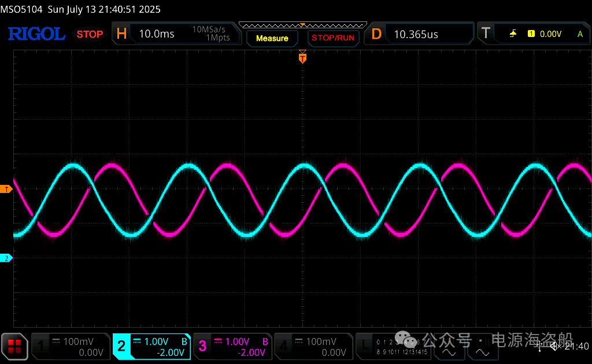Viewport: 592px width, 364px height.
Task: Toggle channel 3 via the magenta label
Action: [x=202, y=346]
